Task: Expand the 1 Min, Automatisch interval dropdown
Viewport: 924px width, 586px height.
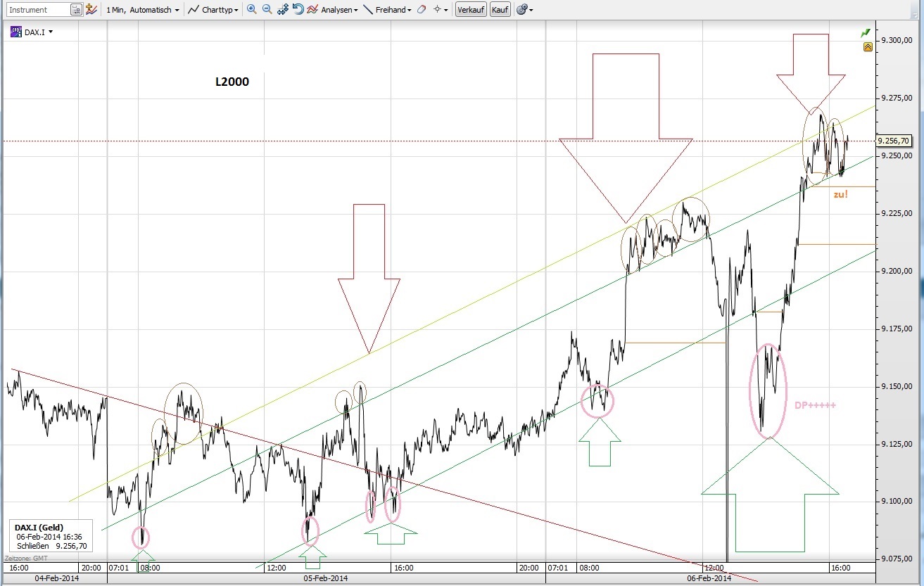Action: (141, 9)
